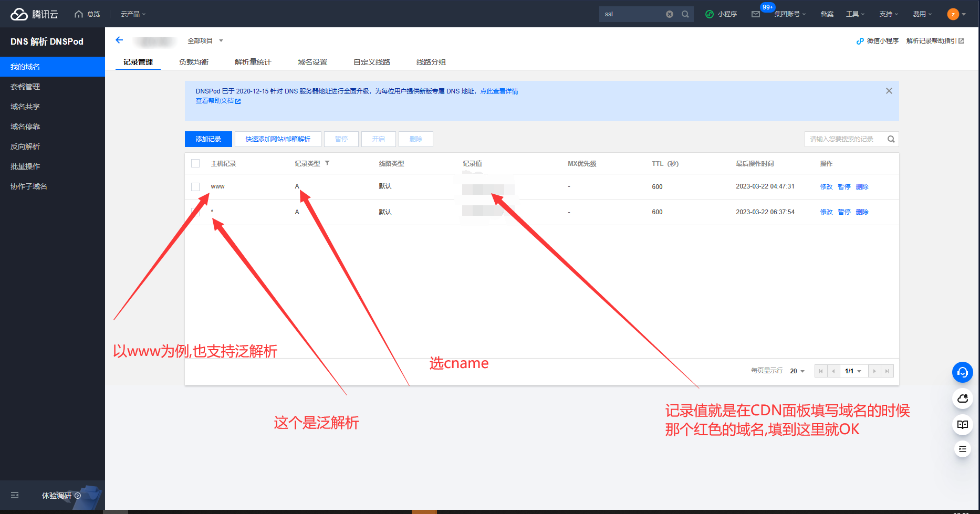
Task: Focus the record search input field
Action: pyautogui.click(x=846, y=139)
